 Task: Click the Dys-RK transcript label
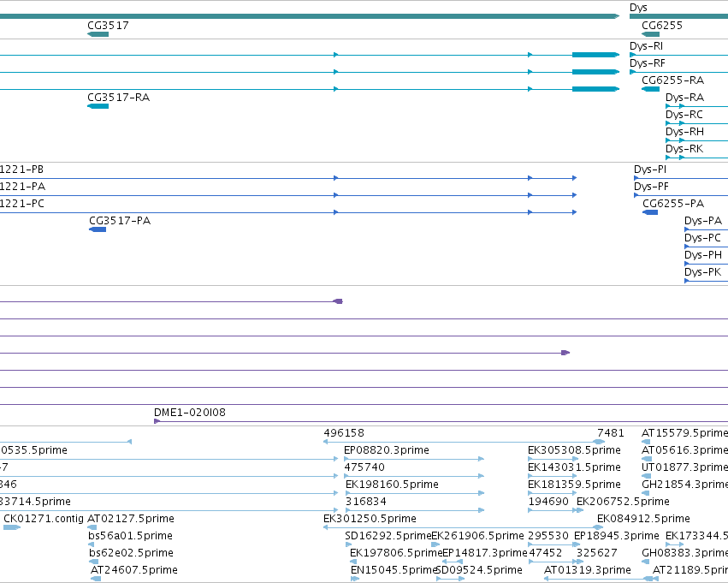(x=684, y=149)
